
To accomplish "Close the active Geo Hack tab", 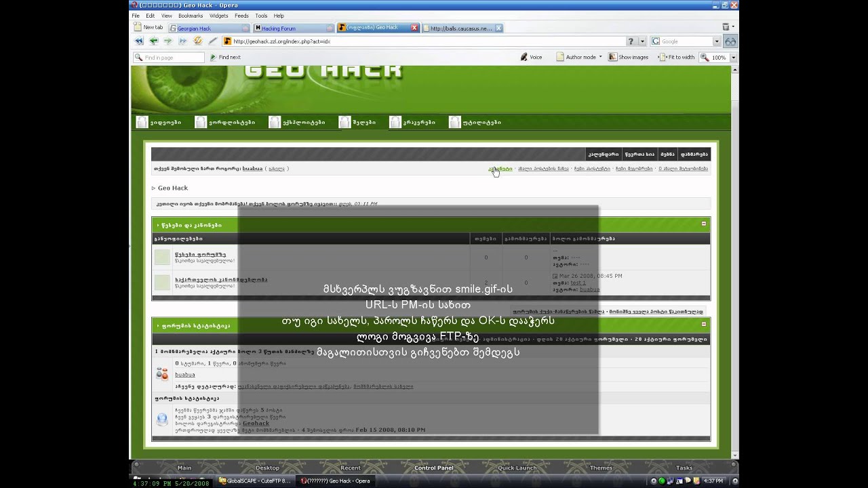I will click(x=414, y=28).
